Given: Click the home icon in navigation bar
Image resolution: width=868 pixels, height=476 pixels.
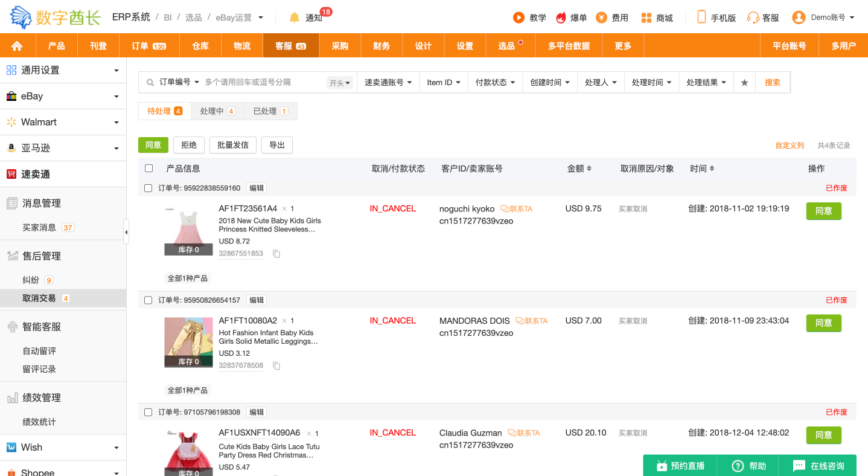Looking at the screenshot, I should coord(17,46).
